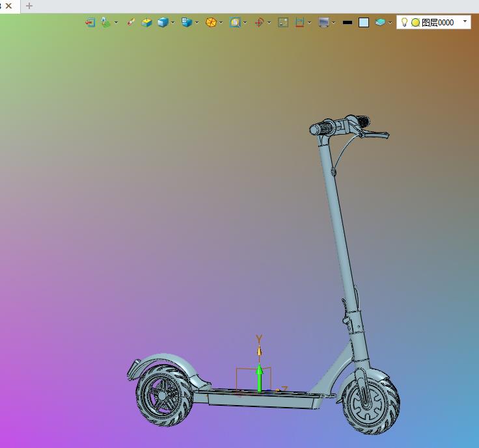The image size is (479, 448).
Task: Expand the zoom icon dropdown arrow
Action: pyautogui.click(x=245, y=23)
